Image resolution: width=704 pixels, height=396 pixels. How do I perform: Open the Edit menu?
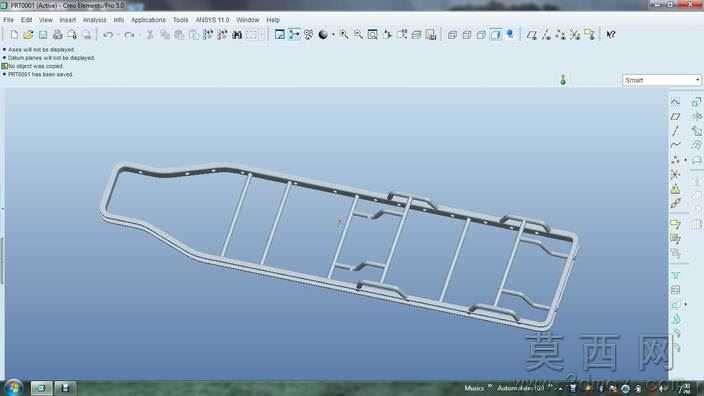click(x=26, y=20)
